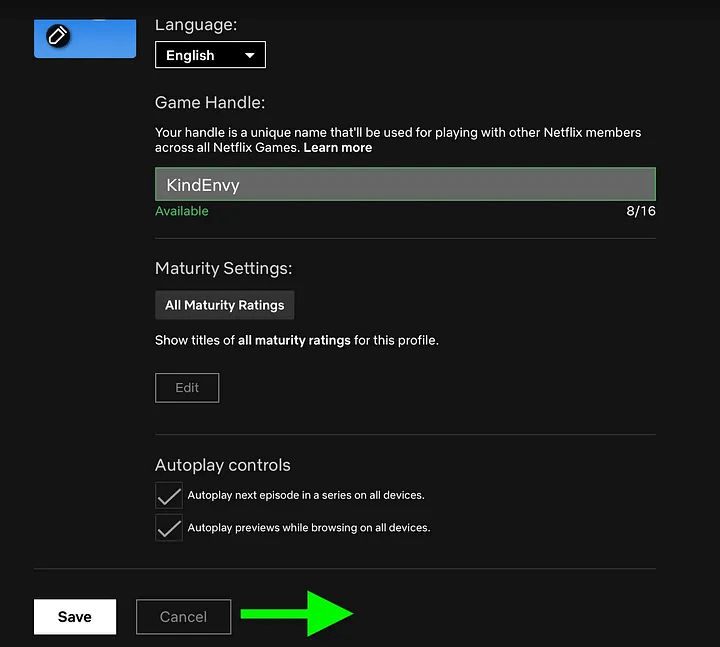Click the green Available status text
This screenshot has height=647, width=720.
point(182,211)
